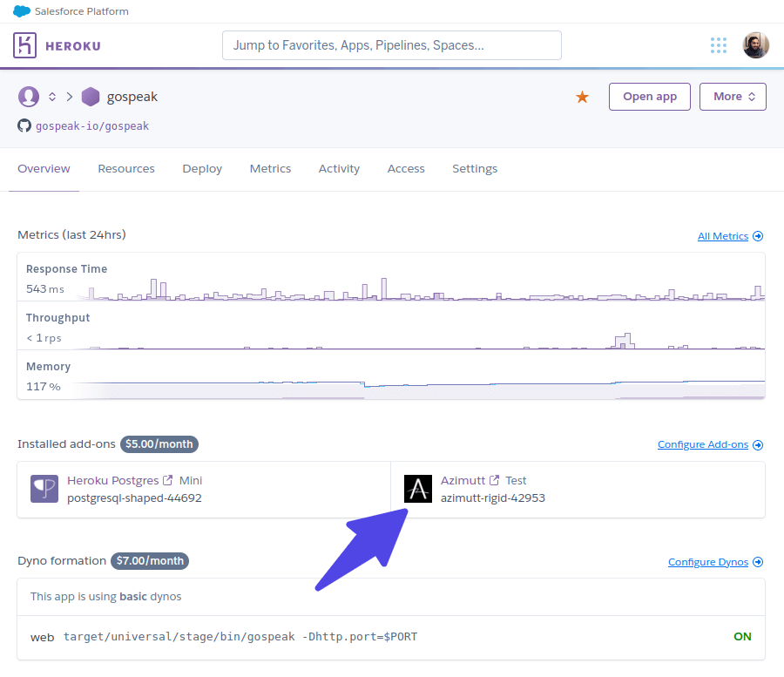Open the More dropdown
784x677 pixels.
click(733, 96)
